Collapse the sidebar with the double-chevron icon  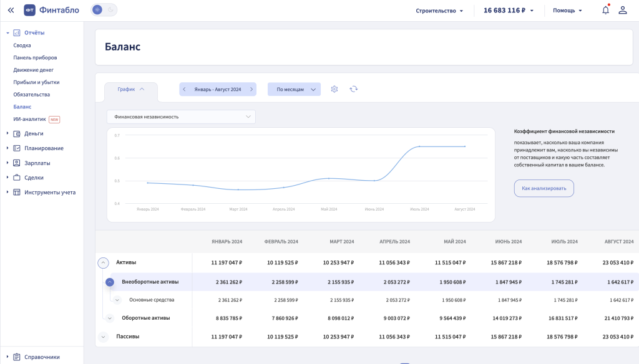pos(11,10)
